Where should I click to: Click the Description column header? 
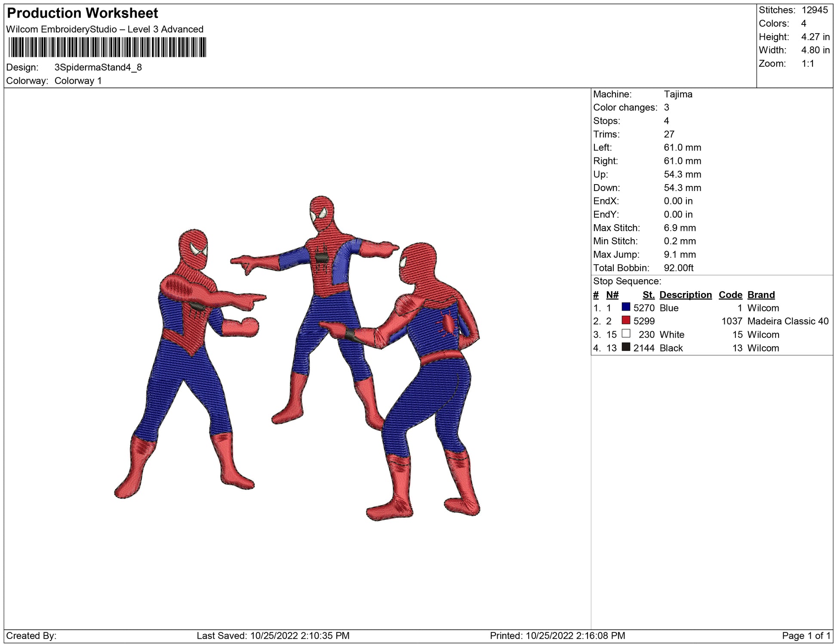(685, 295)
